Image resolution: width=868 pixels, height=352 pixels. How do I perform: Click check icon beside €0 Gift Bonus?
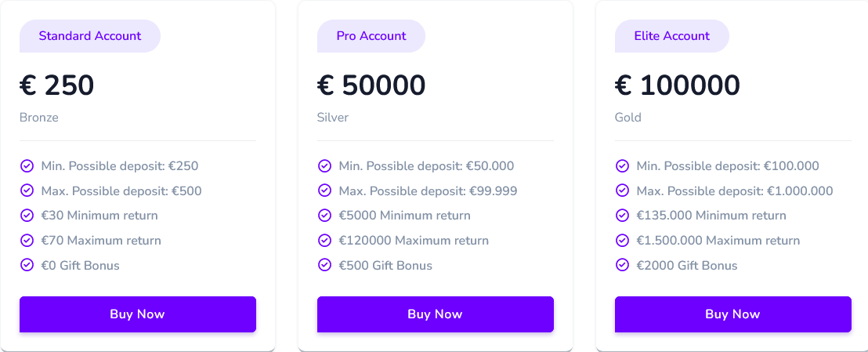27,265
